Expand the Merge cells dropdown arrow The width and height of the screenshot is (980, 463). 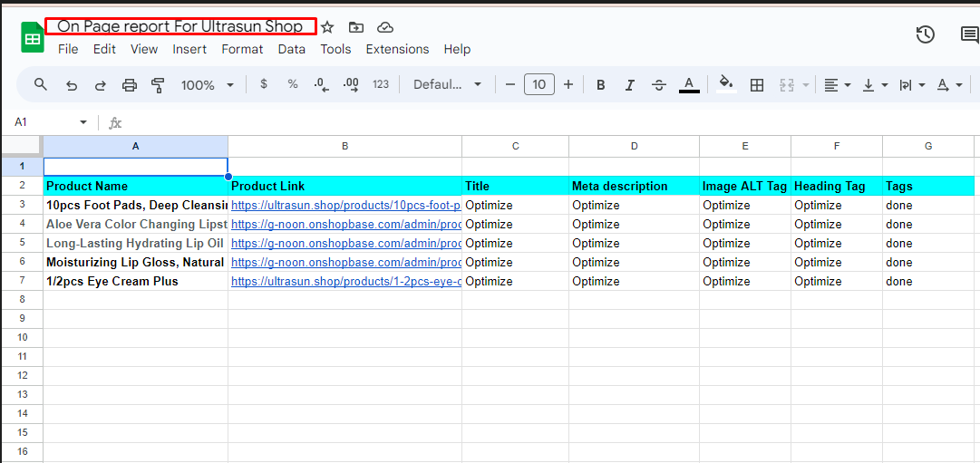pos(806,85)
